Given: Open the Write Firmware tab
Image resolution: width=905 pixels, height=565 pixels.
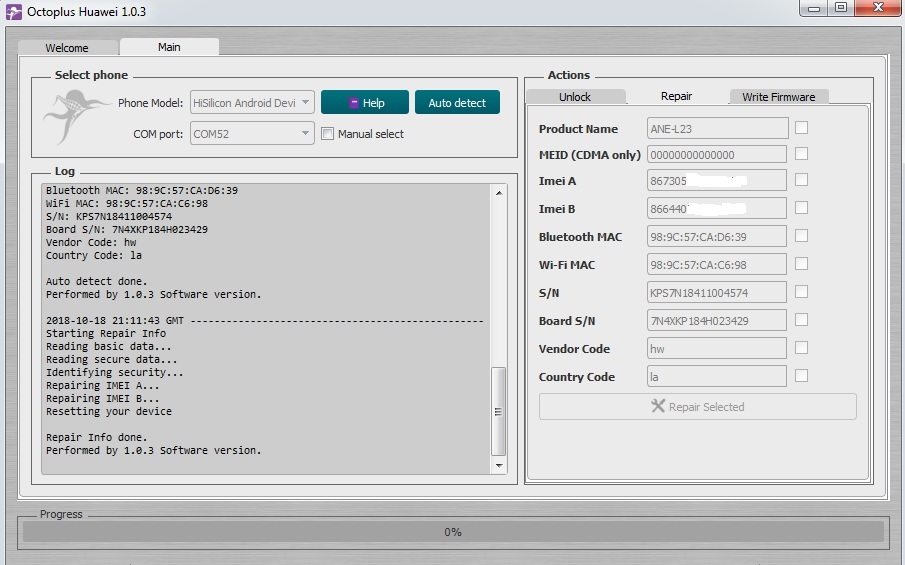Looking at the screenshot, I should [x=779, y=96].
